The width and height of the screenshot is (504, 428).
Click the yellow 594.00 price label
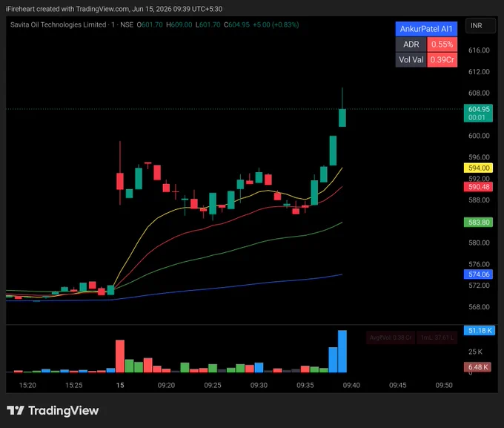point(478,168)
